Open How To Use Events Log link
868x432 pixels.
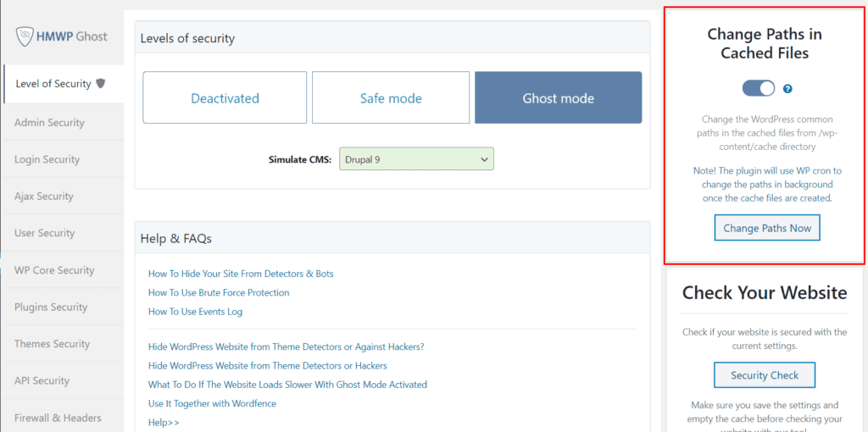tap(196, 312)
